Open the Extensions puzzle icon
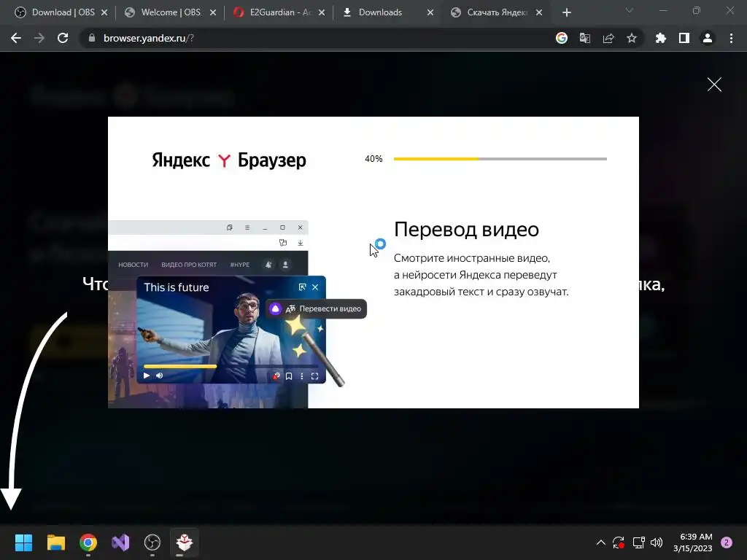This screenshot has width=747, height=560. (661, 38)
